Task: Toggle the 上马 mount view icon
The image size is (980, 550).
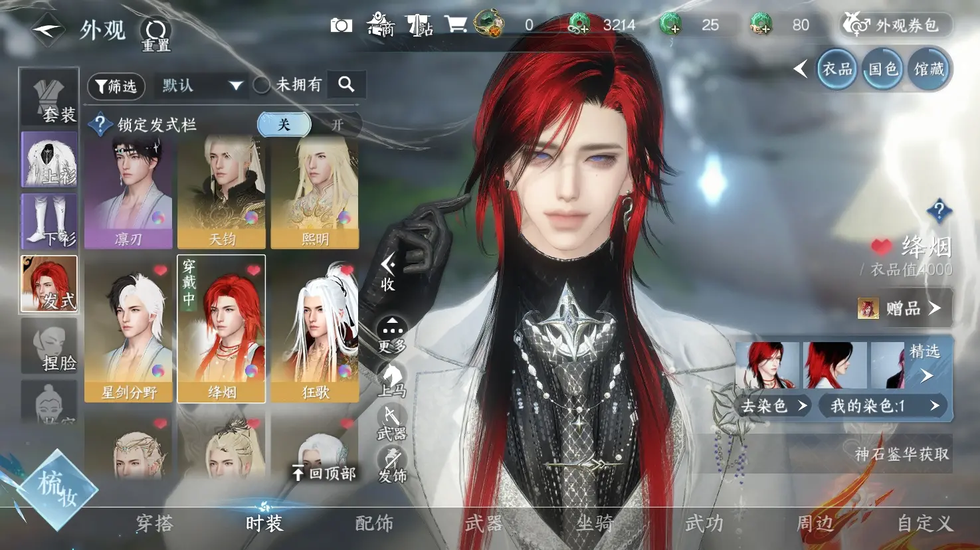Action: pos(392,379)
